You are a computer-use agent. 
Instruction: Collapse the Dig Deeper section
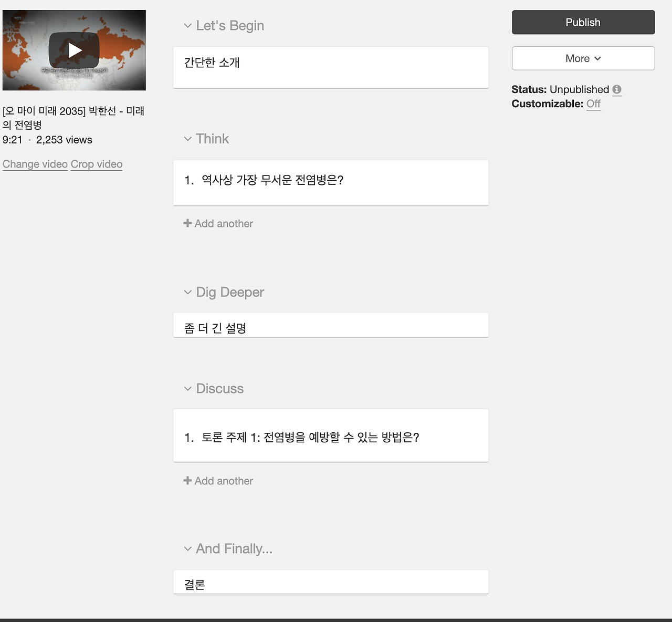click(x=188, y=292)
